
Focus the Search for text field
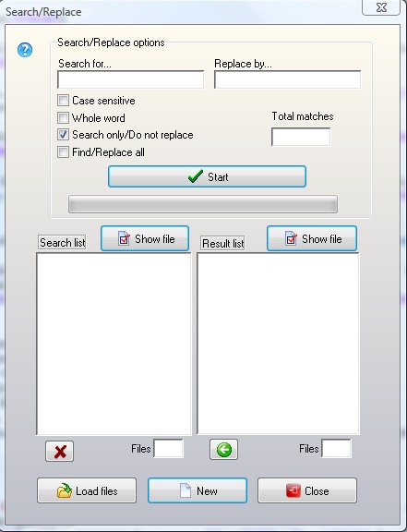(x=130, y=79)
